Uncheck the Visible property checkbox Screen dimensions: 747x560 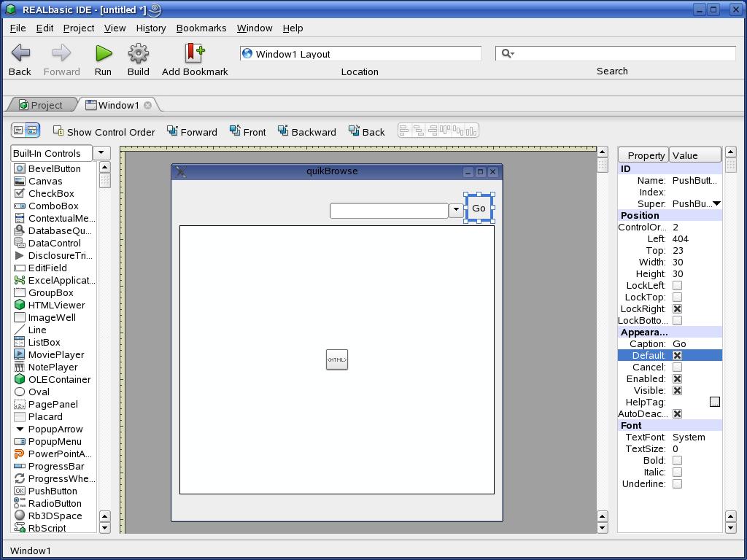click(677, 391)
